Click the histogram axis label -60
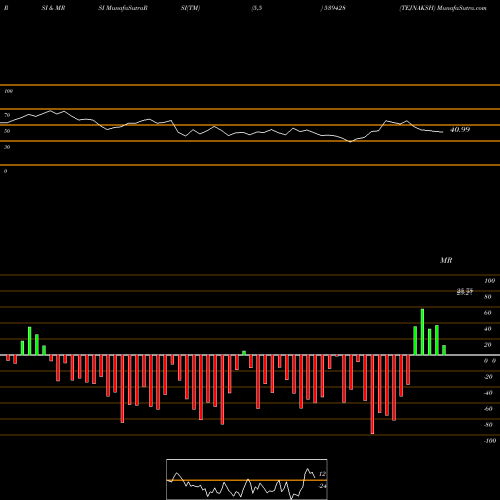The width and height of the screenshot is (500, 500). point(488,409)
